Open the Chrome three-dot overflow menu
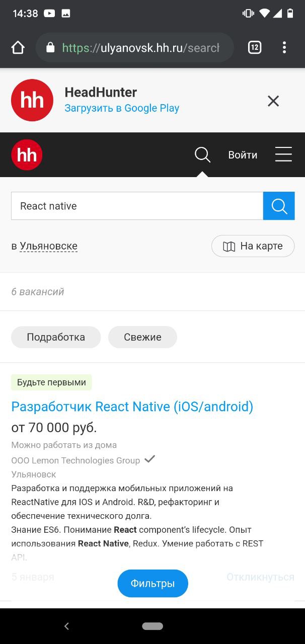The height and width of the screenshot is (644, 305). 284,48
